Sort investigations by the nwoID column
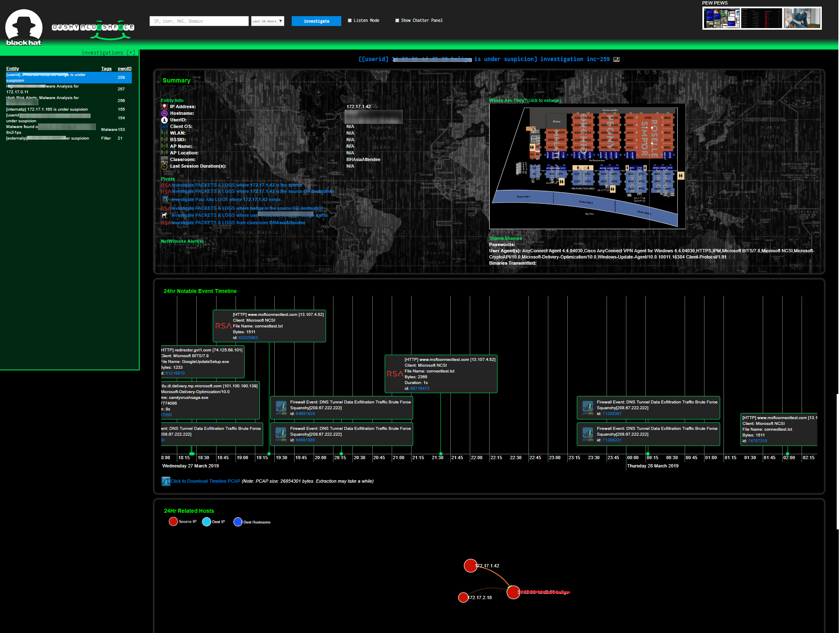Viewport: 840px width, 633px height. (x=124, y=69)
